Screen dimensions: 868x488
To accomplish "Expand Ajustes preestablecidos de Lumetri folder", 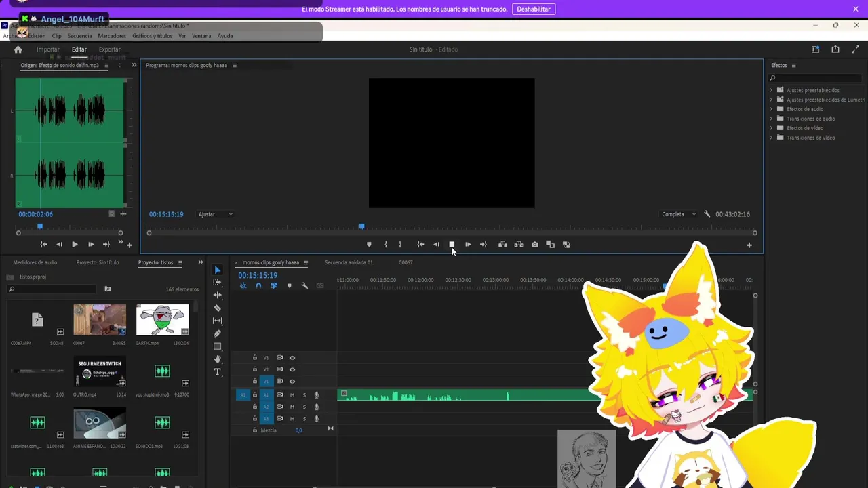I will (771, 100).
